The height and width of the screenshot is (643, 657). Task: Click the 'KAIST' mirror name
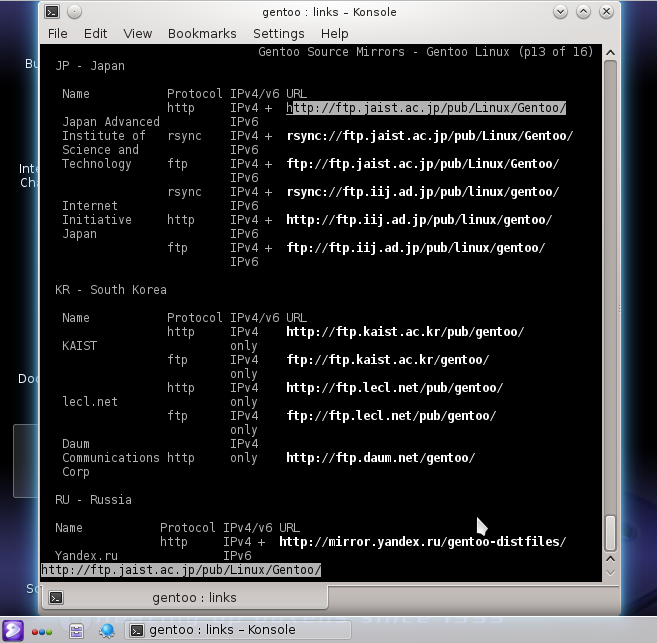pyautogui.click(x=80, y=346)
